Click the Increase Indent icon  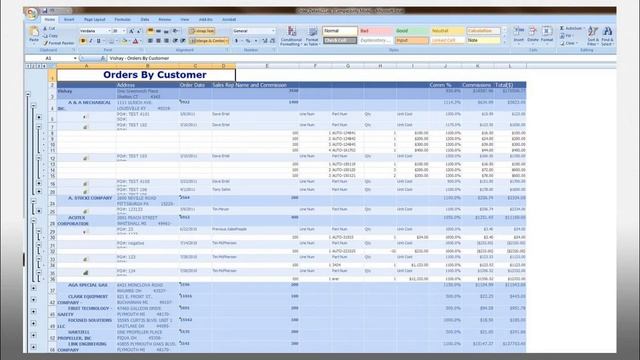click(182, 41)
